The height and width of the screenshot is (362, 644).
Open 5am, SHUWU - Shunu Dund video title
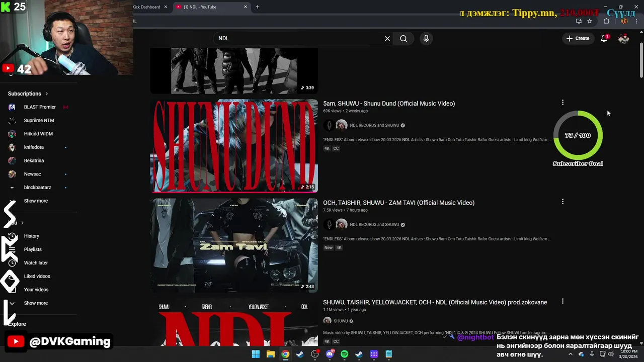389,104
